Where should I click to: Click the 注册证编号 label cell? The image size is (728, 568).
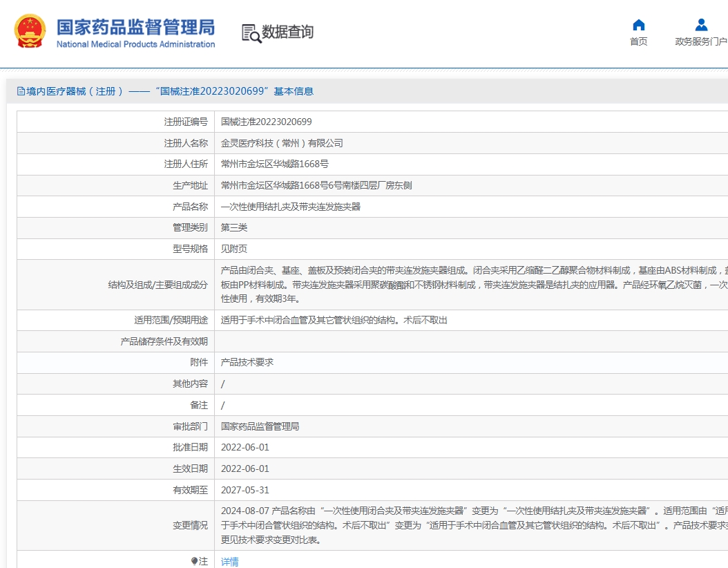(x=186, y=122)
